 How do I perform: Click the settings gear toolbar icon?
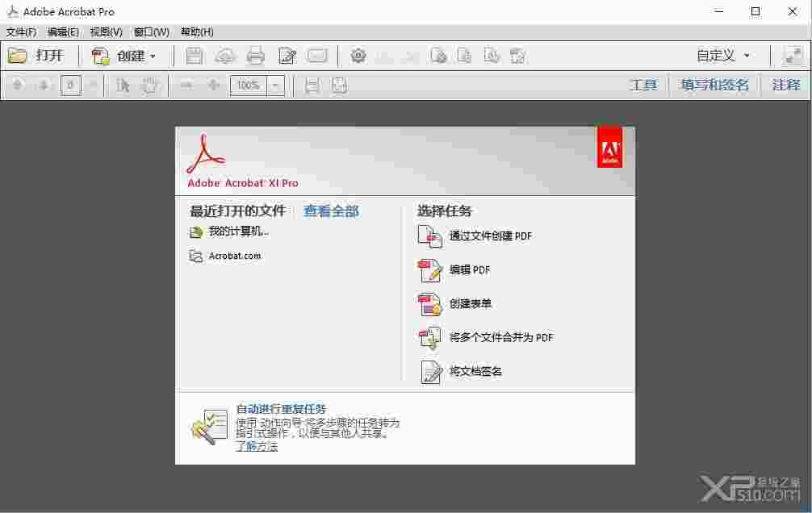coord(358,56)
